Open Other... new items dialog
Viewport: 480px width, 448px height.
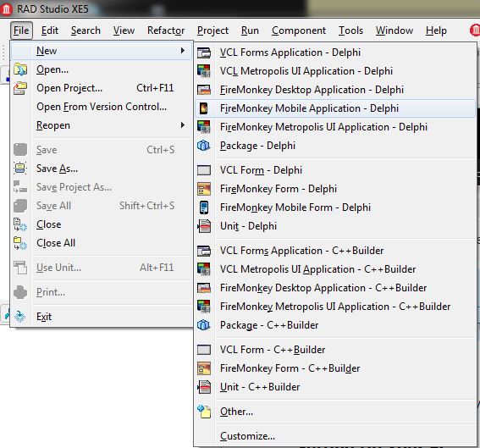[335, 412]
